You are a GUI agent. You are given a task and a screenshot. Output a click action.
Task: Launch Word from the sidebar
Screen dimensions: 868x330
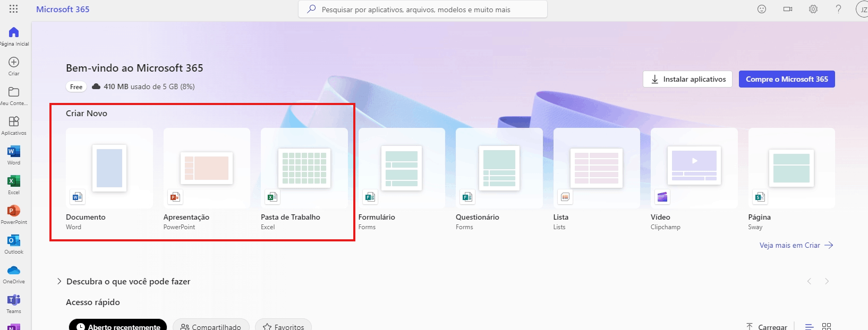[x=14, y=151]
